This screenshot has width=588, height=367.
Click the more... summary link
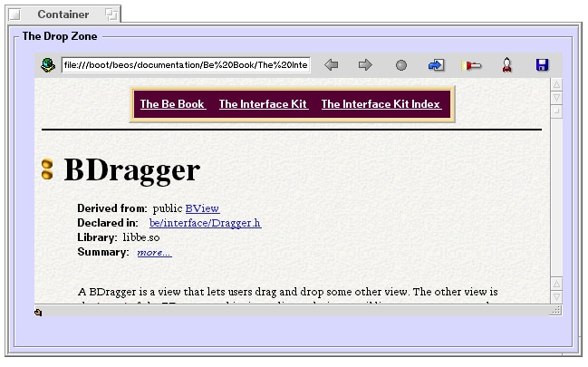tap(155, 252)
